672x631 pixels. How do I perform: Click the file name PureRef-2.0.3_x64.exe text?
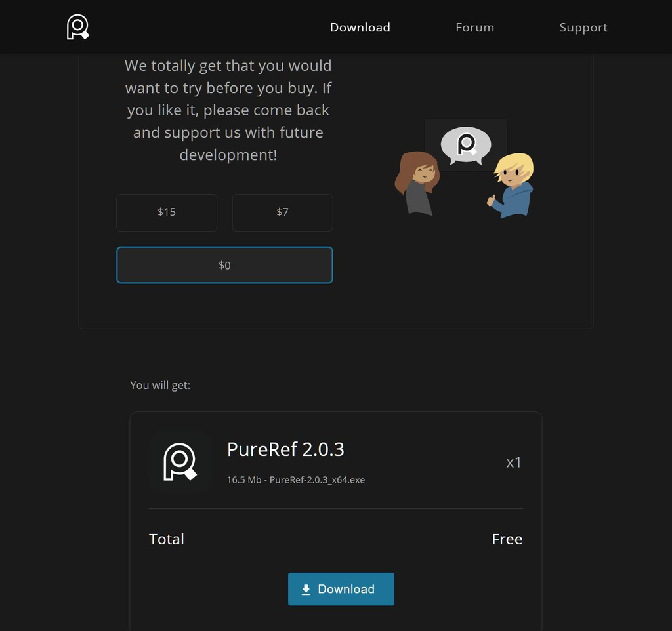pyautogui.click(x=317, y=479)
